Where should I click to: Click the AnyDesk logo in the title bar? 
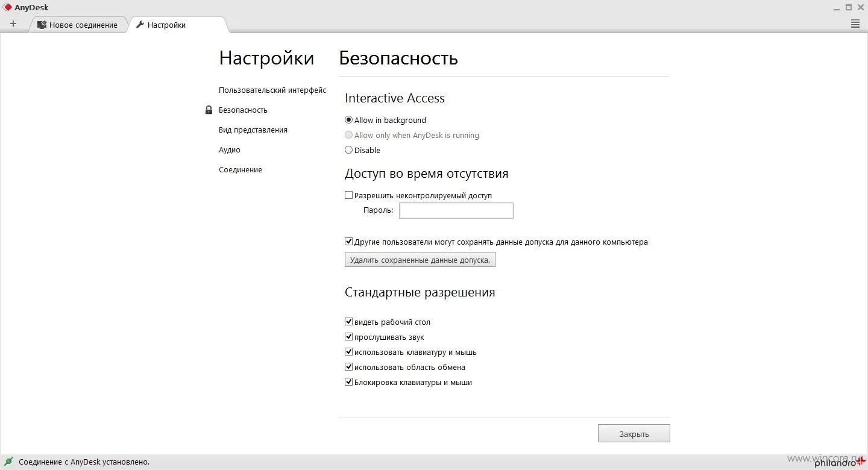[x=7, y=7]
